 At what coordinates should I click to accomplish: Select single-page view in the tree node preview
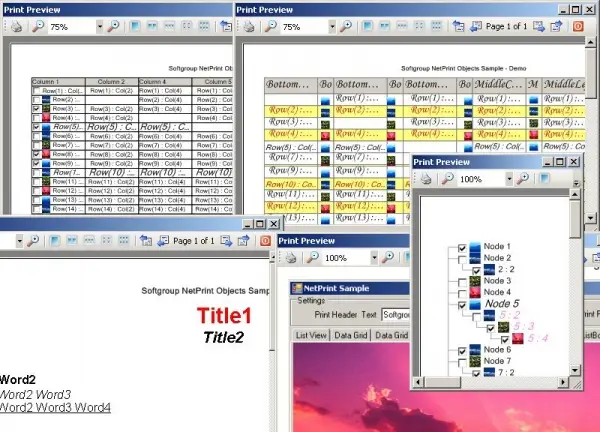point(544,179)
